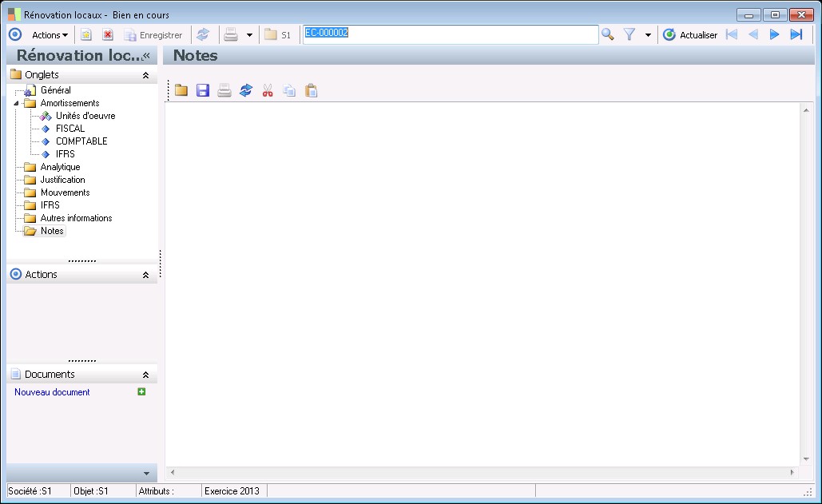Viewport: 822px width, 504px height.
Task: Click the paste clipboard icon
Action: click(312, 90)
